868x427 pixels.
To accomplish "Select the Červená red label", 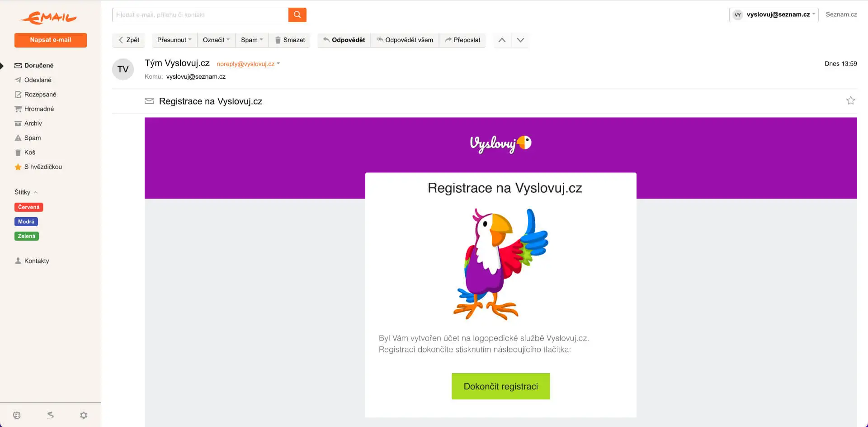I will 28,207.
